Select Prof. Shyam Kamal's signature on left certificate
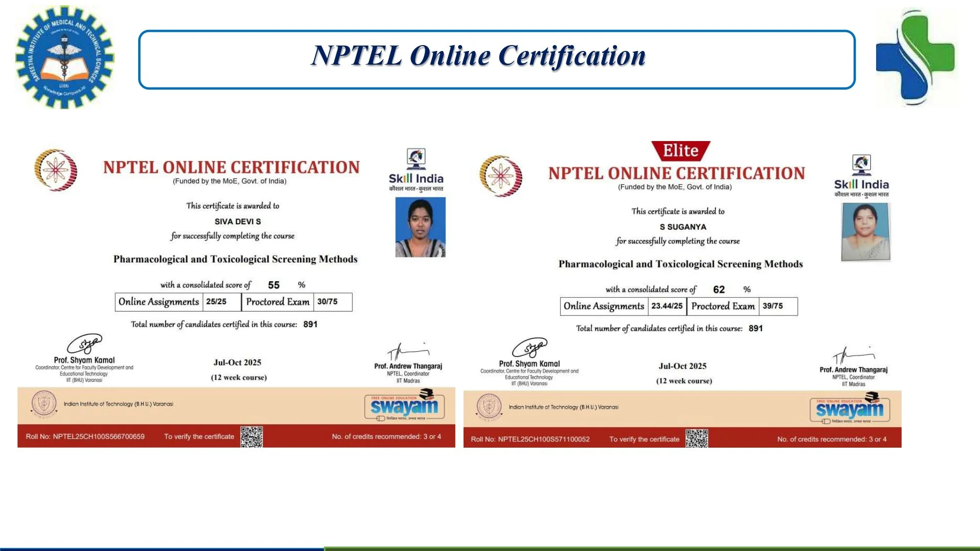Viewport: 980px width, 551px height. (x=85, y=343)
